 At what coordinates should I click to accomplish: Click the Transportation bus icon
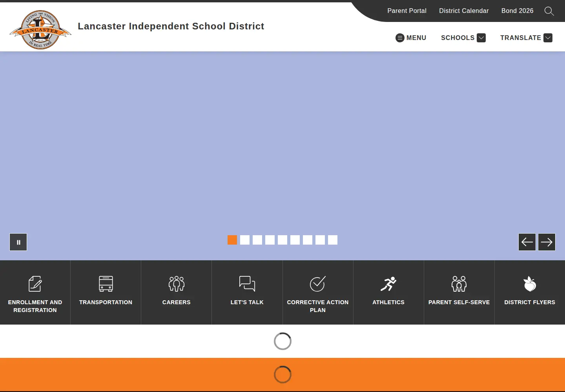106,284
